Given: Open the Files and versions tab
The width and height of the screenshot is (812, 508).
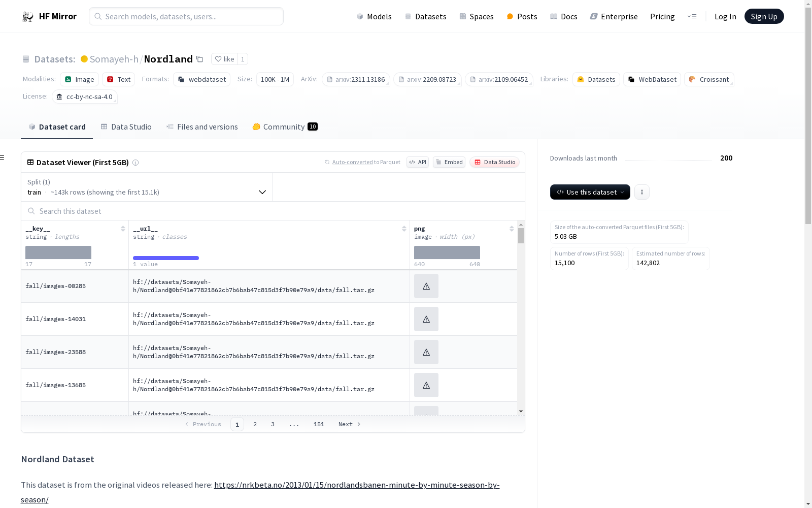Looking at the screenshot, I should (x=202, y=127).
